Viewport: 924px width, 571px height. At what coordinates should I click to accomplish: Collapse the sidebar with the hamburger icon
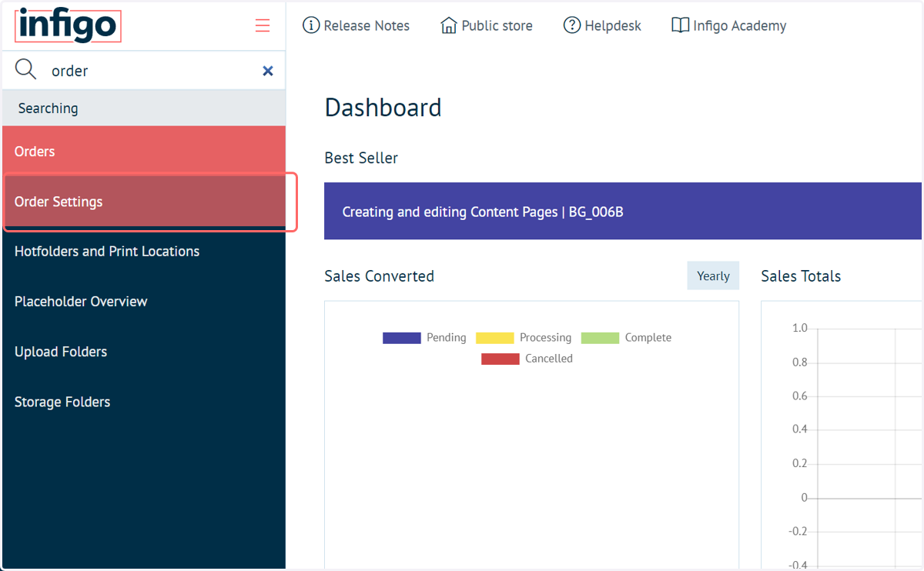(263, 25)
